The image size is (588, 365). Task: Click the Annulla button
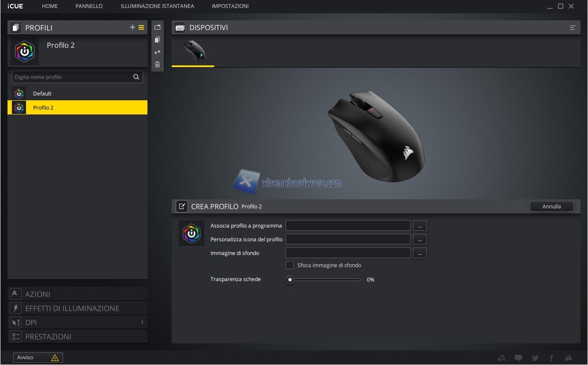click(x=551, y=206)
